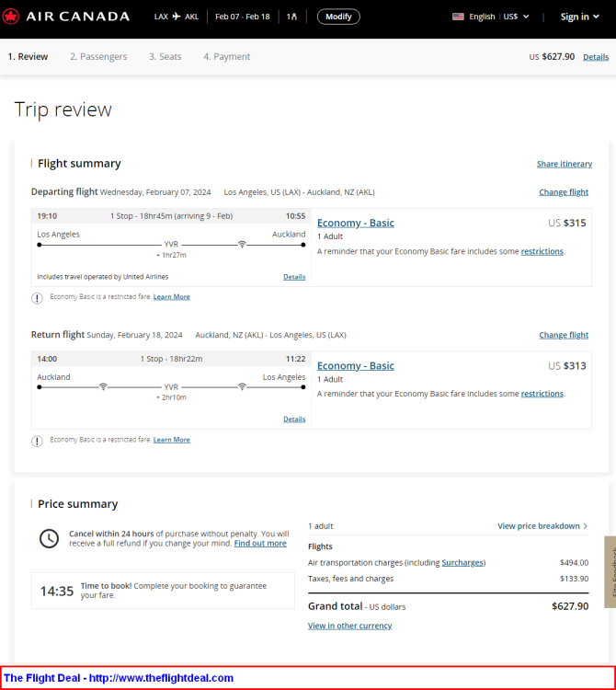616x690 pixels.
Task: Open the Economy - Basic link for the return flight
Action: pyautogui.click(x=355, y=365)
